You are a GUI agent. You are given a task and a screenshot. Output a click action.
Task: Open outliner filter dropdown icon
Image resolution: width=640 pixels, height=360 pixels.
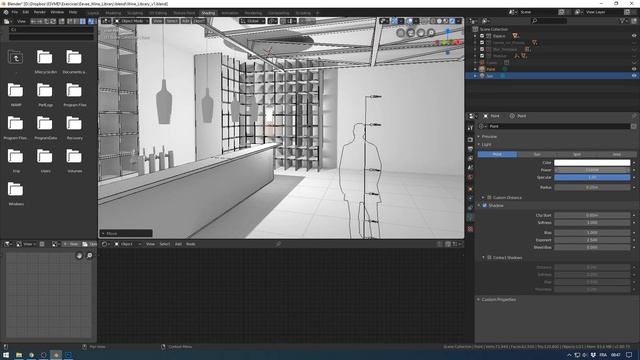(623, 20)
